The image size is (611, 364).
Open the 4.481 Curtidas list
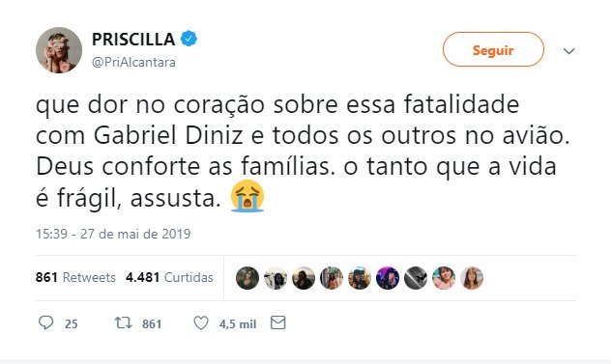pos(169,277)
